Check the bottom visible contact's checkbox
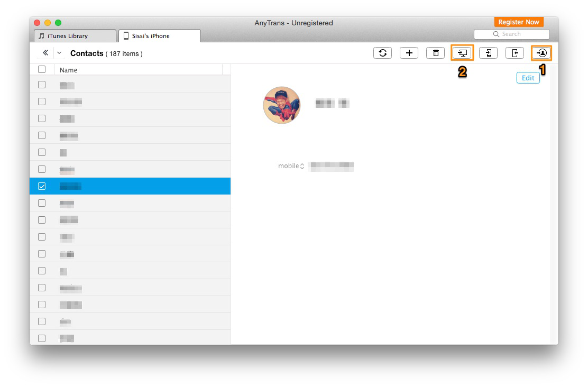The height and width of the screenshot is (387, 588). [x=42, y=338]
